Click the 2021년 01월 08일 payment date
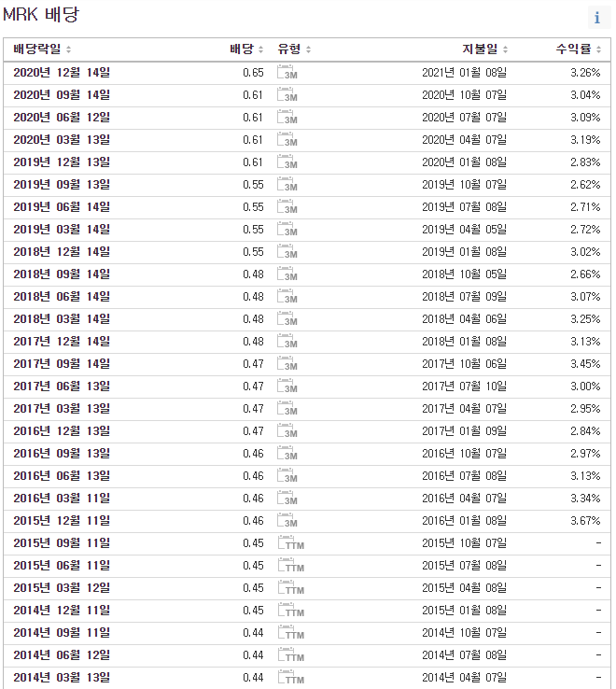Screen dimensions: 616x689 tap(464, 72)
